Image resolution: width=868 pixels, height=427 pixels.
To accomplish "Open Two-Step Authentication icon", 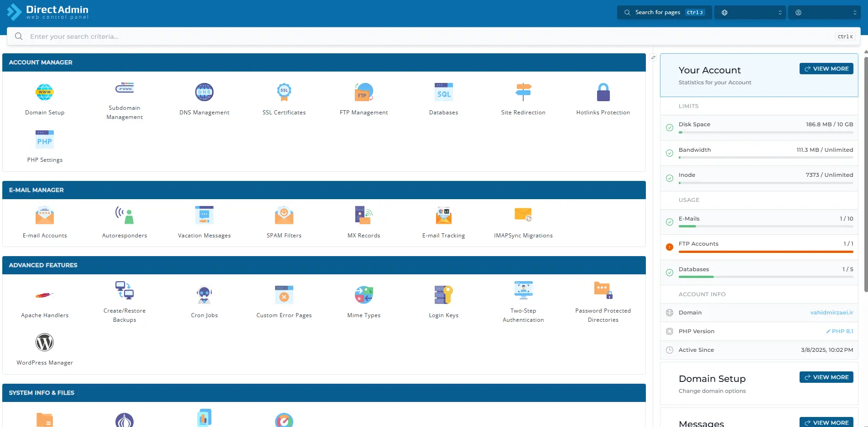I will (523, 290).
